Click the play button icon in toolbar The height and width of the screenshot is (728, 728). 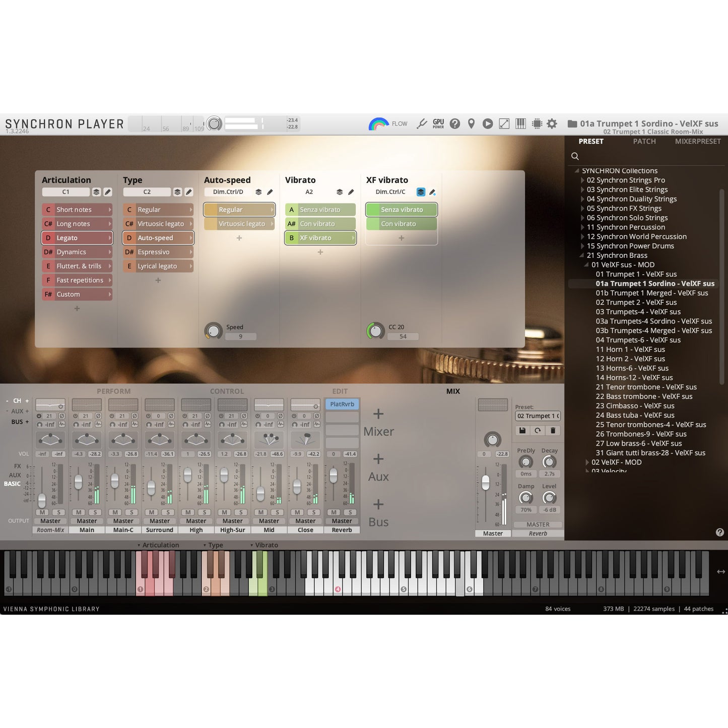click(x=487, y=124)
